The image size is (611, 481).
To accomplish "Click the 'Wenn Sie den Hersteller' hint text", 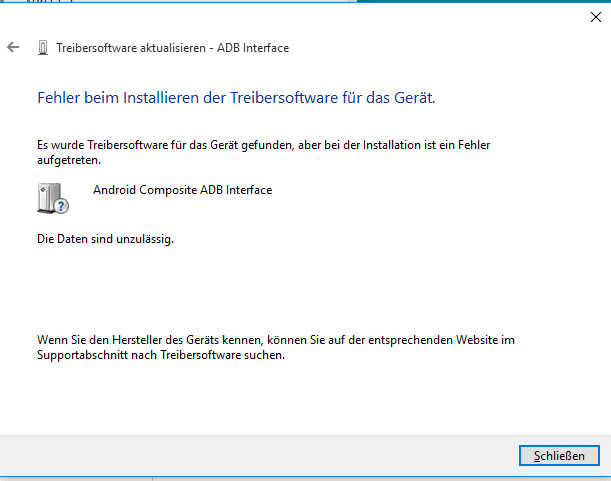I will 276,347.
